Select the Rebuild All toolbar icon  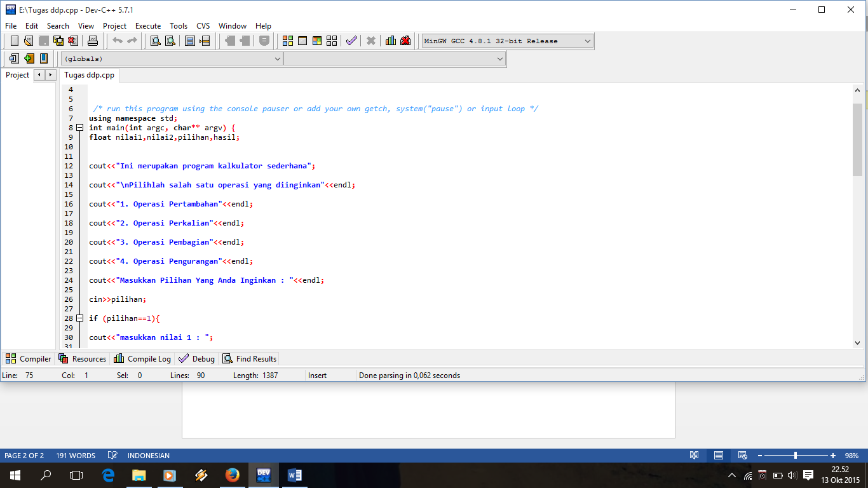(x=331, y=40)
